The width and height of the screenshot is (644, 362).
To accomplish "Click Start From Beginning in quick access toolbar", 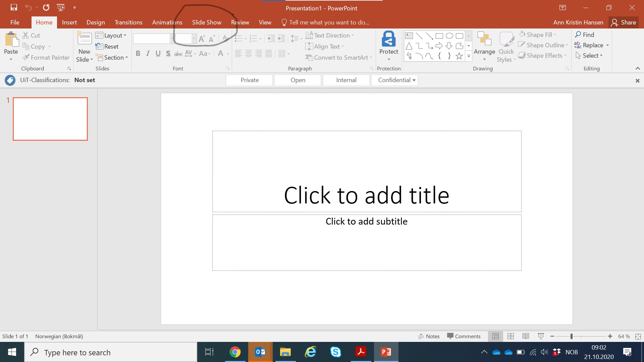I will 61,7.
